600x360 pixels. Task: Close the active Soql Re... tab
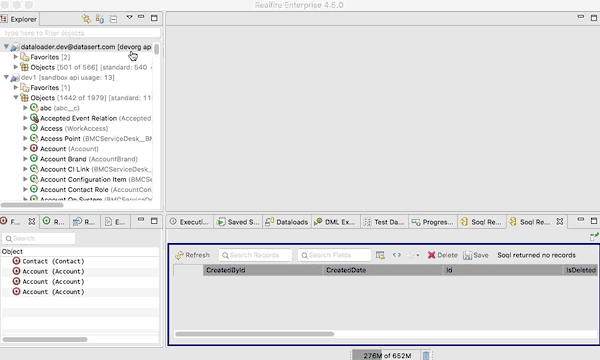click(x=559, y=222)
